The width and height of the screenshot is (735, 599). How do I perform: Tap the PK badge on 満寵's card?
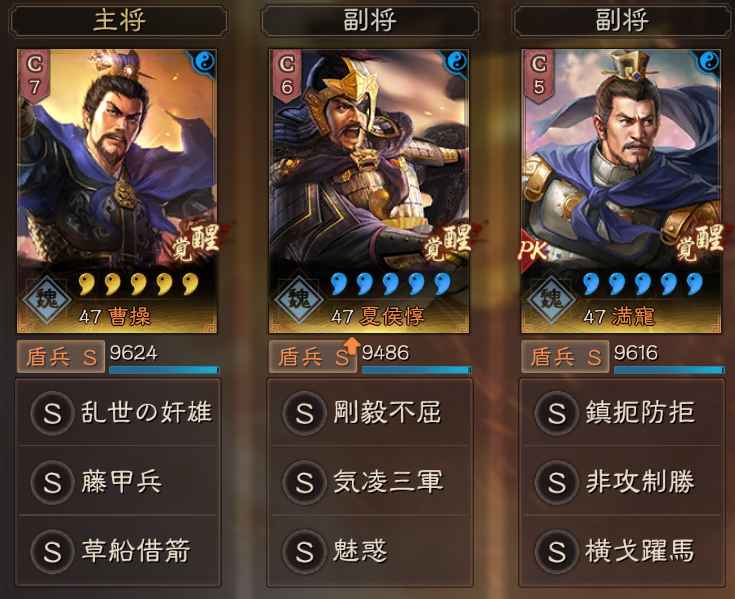pyautogui.click(x=532, y=250)
